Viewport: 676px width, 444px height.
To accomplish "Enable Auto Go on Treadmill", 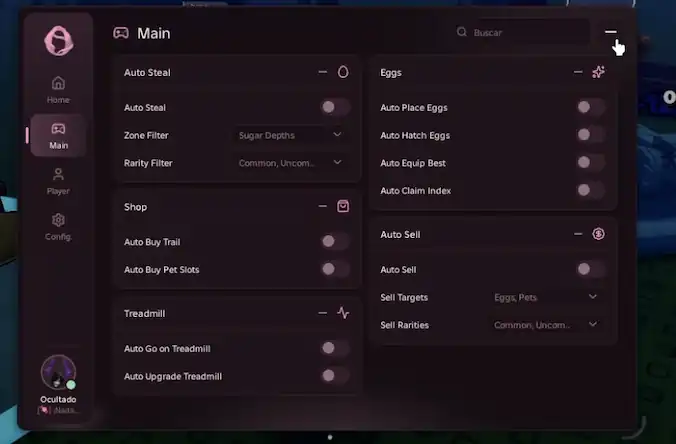I will 335,348.
